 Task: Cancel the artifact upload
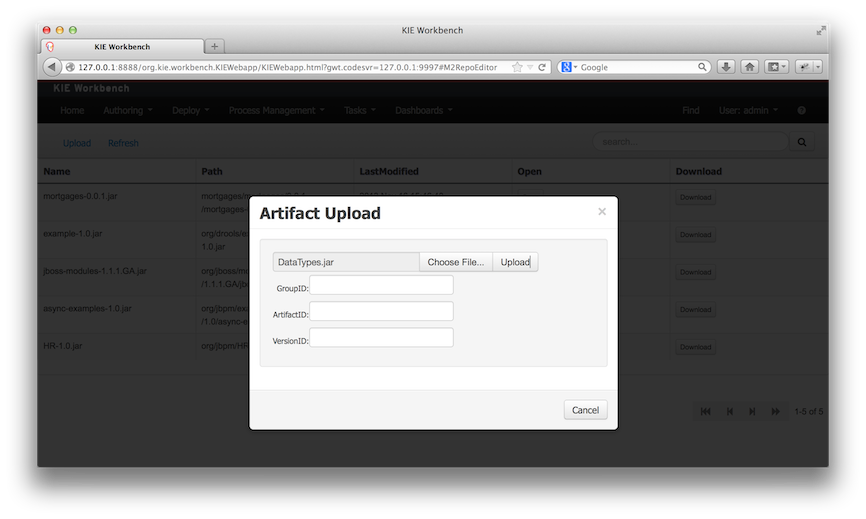pos(585,410)
